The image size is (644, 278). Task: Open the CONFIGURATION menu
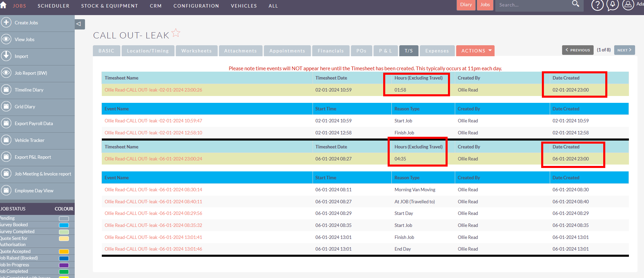[x=196, y=6]
